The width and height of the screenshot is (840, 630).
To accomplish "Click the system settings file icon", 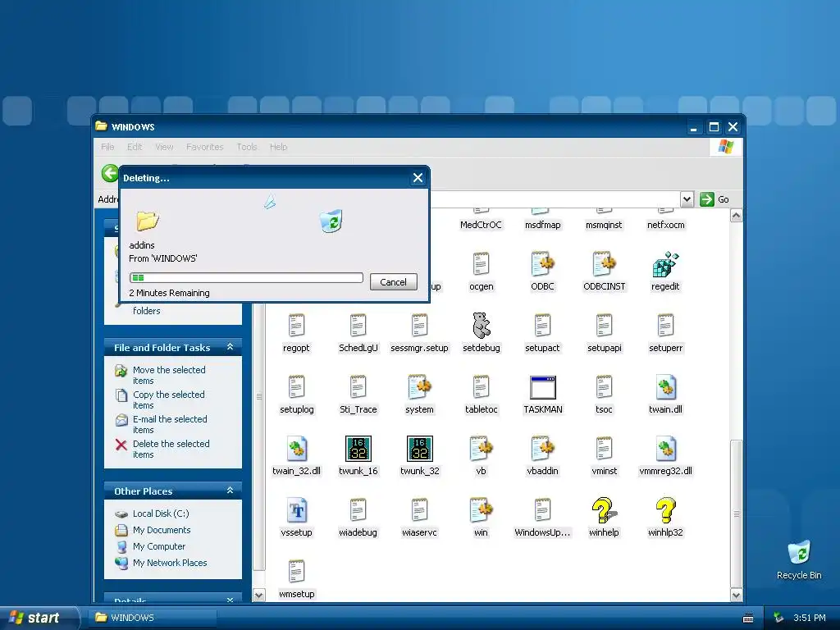I will coord(419,387).
